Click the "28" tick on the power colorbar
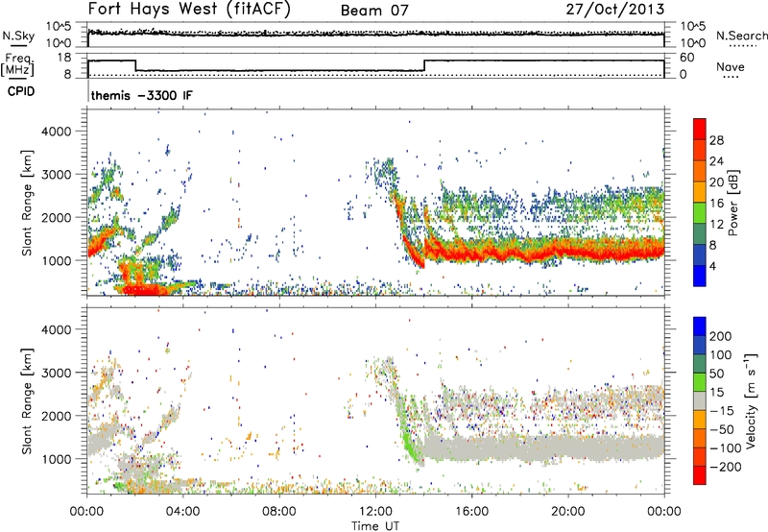Image resolution: width=768 pixels, height=532 pixels. click(716, 140)
